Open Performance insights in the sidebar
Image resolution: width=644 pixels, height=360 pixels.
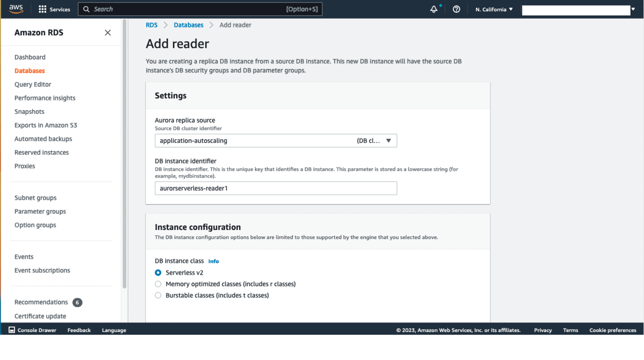45,98
